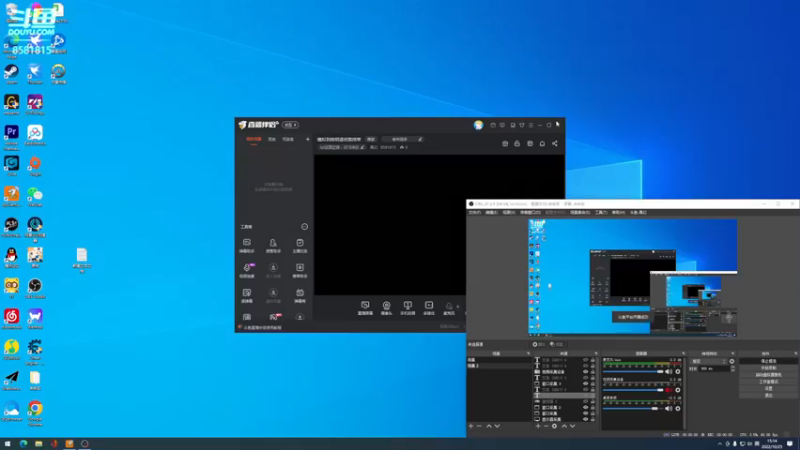Open orientation pill dropdown beside Douyu companion logo

click(290, 125)
